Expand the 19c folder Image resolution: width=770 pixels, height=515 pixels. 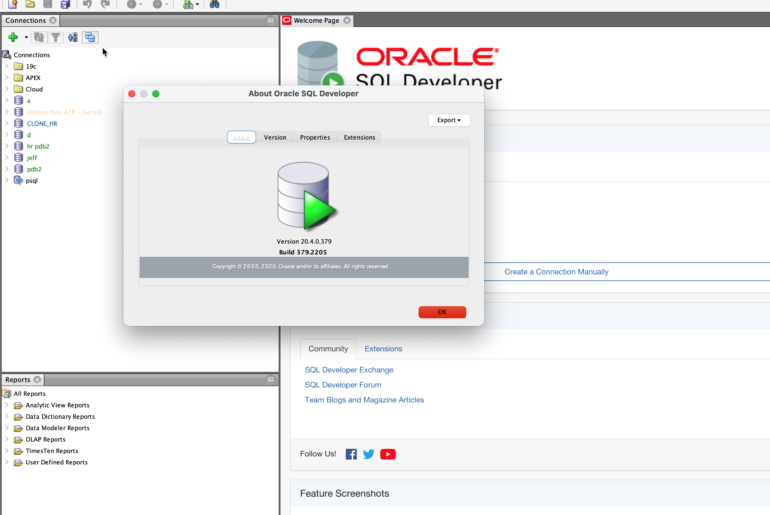[7, 66]
